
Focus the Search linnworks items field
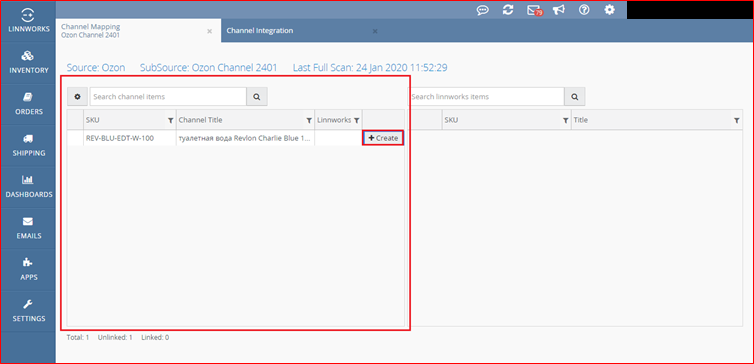pos(487,97)
